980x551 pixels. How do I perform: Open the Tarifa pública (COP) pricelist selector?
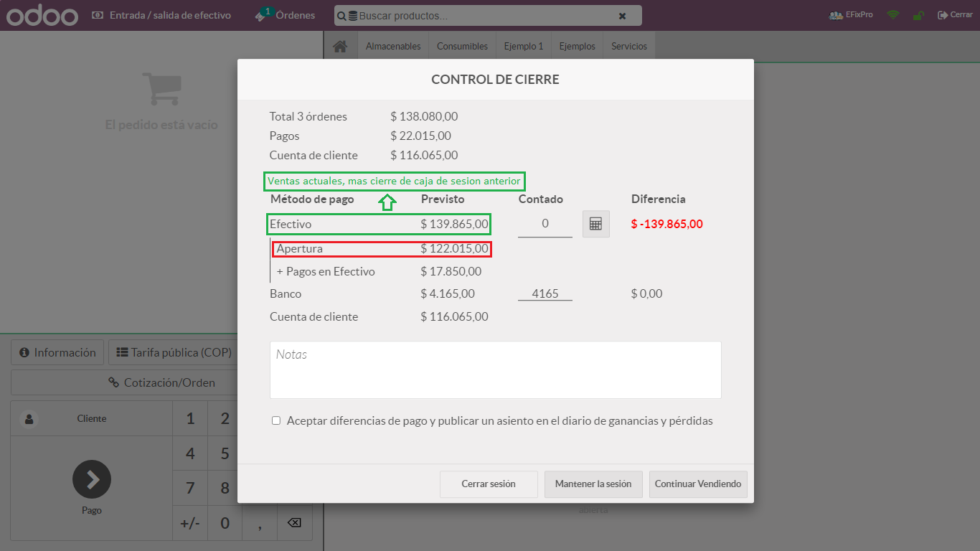point(174,352)
